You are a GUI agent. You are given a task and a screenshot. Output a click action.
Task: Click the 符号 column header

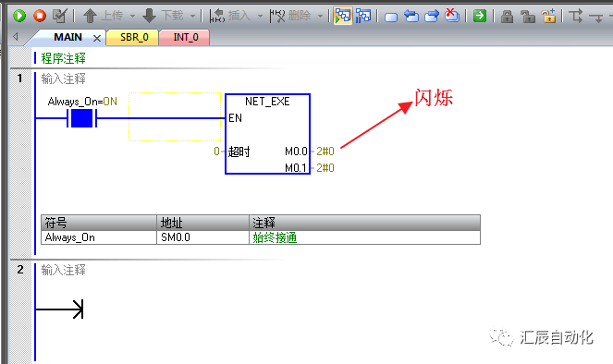click(99, 223)
